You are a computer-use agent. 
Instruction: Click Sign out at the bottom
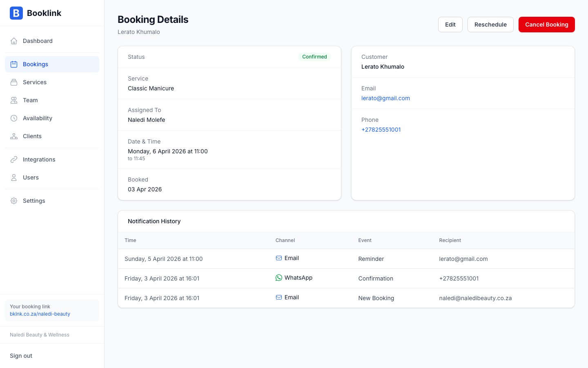21,356
